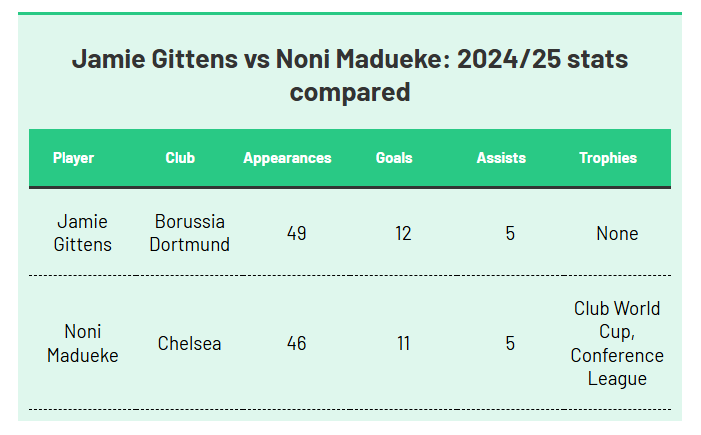Image resolution: width=701 pixels, height=435 pixels.
Task: Click the Player column header
Action: click(73, 158)
